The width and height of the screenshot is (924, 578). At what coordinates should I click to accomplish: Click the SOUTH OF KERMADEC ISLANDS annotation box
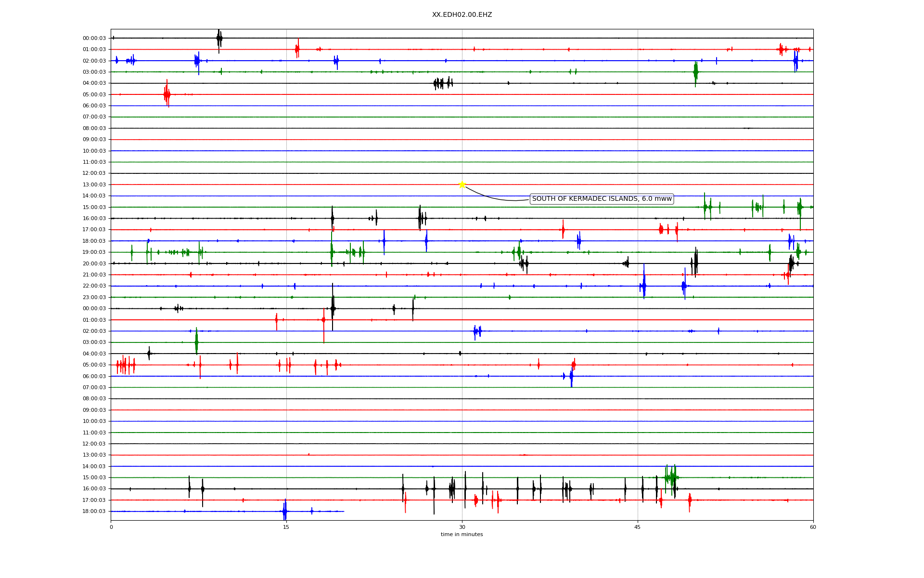click(601, 199)
